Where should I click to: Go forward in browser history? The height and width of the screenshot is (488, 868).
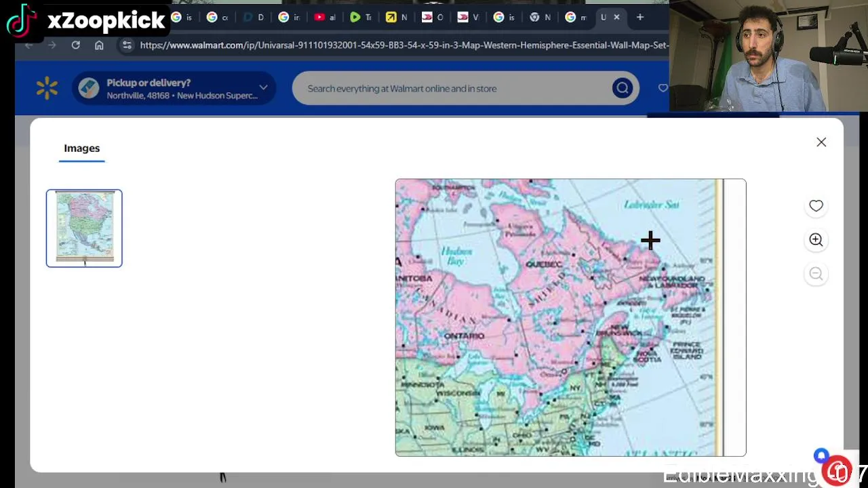pyautogui.click(x=52, y=45)
